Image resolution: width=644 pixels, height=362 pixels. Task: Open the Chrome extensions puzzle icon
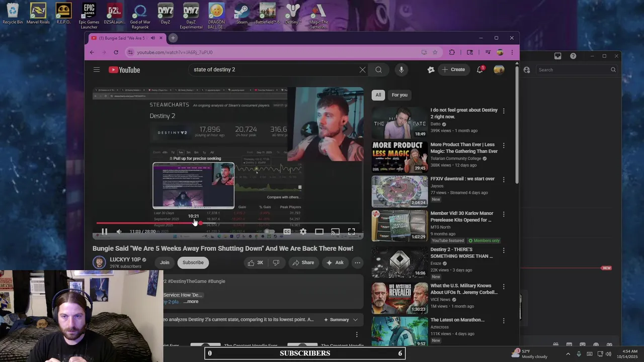pyautogui.click(x=452, y=52)
